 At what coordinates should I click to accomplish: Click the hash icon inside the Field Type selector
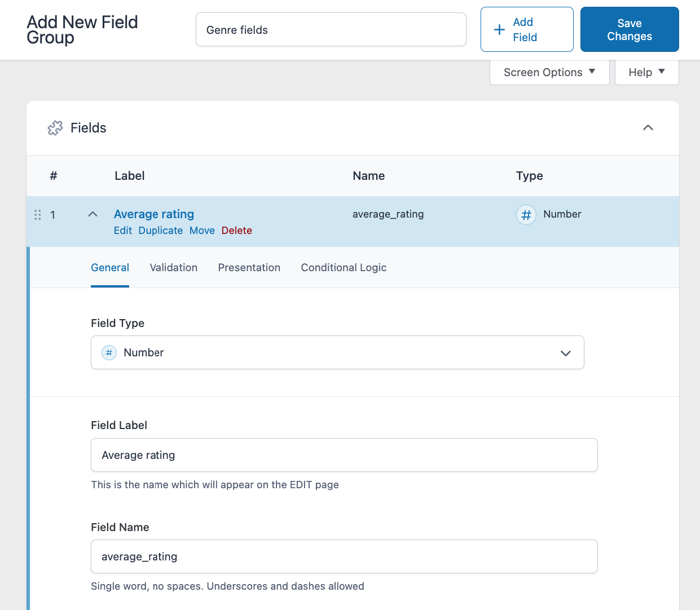[x=108, y=352]
